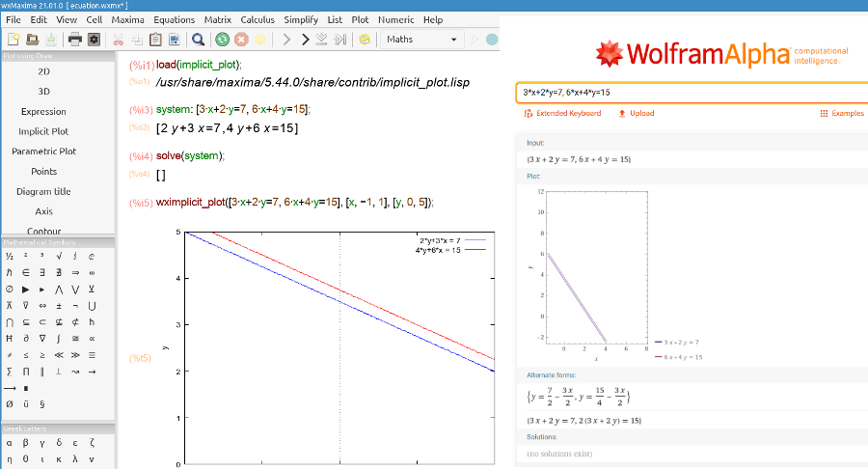
Task: Click the red Interrupt calculation icon
Action: click(x=241, y=40)
